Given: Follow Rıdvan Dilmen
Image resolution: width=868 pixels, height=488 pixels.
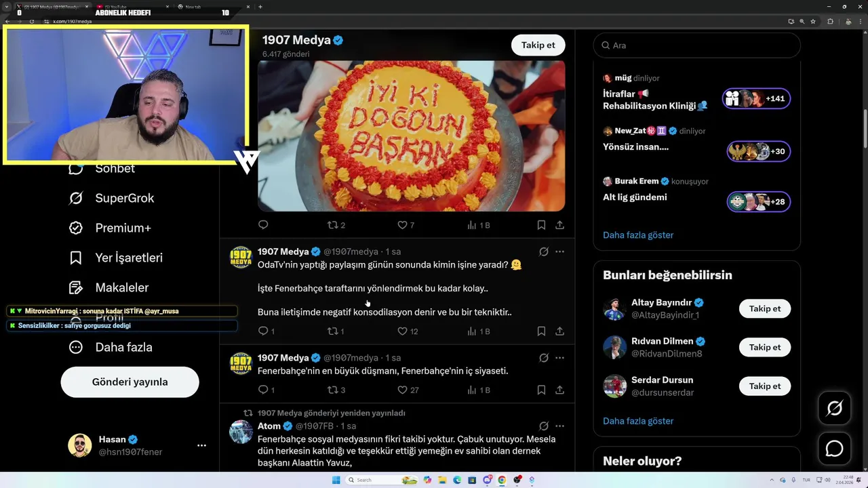Looking at the screenshot, I should point(765,347).
